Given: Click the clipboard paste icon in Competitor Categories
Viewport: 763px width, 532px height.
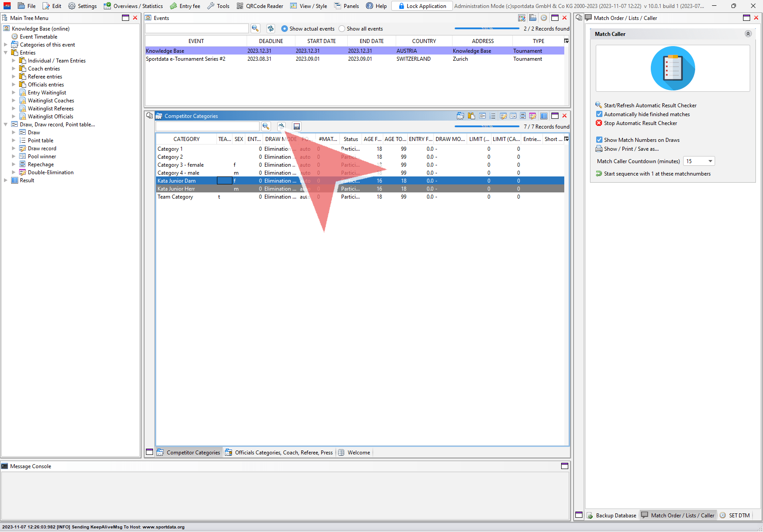Looking at the screenshot, I should [x=471, y=116].
